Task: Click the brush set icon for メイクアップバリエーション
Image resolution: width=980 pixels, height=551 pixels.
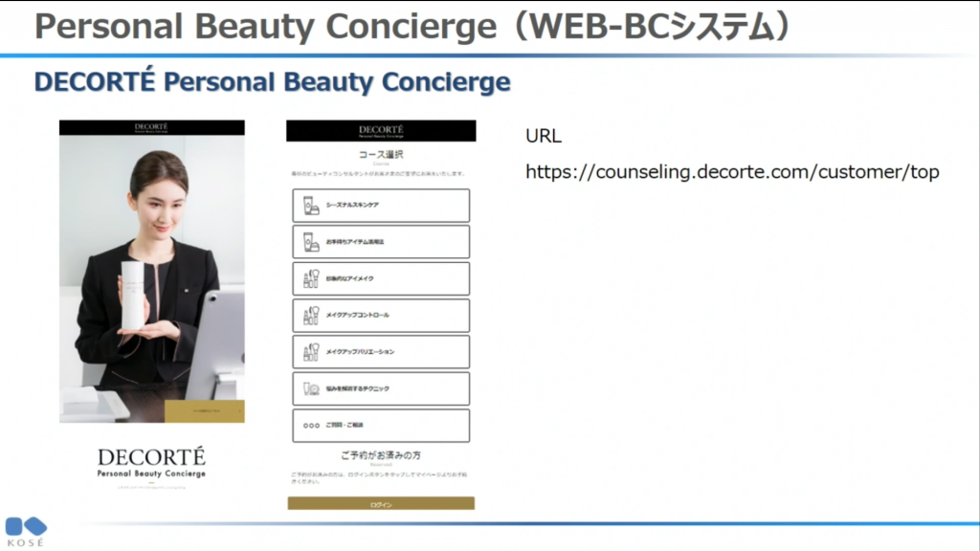Action: click(311, 351)
